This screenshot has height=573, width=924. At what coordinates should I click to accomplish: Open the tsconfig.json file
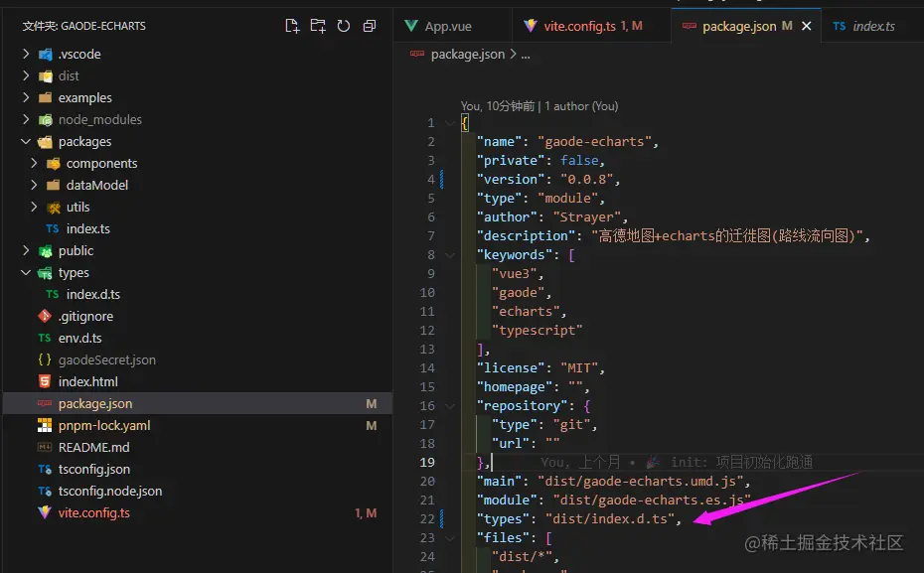click(93, 470)
